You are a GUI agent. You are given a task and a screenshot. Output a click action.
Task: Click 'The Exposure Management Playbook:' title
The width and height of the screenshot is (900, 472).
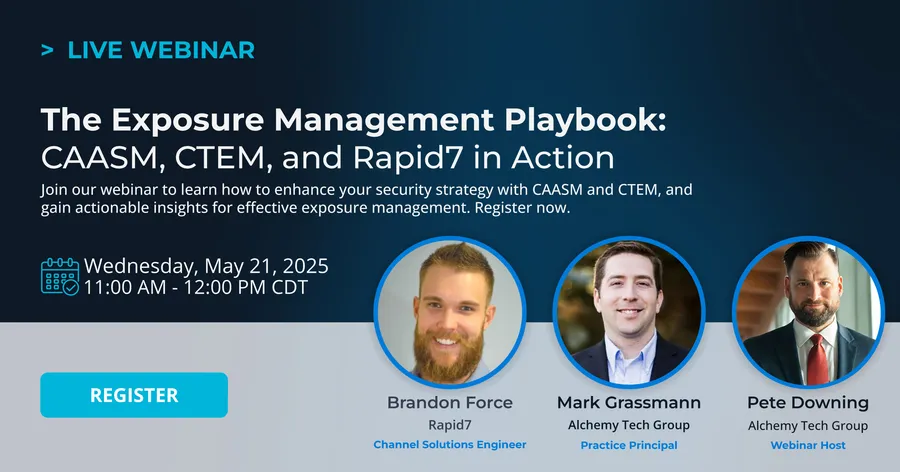click(x=354, y=119)
